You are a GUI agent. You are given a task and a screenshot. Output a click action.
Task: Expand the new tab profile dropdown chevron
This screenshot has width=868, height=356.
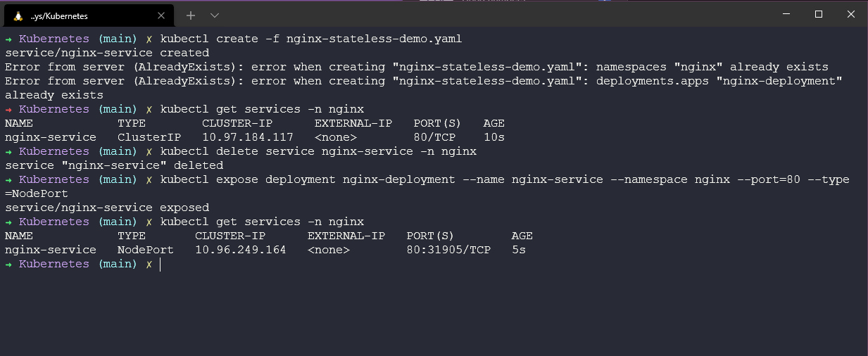coord(215,15)
